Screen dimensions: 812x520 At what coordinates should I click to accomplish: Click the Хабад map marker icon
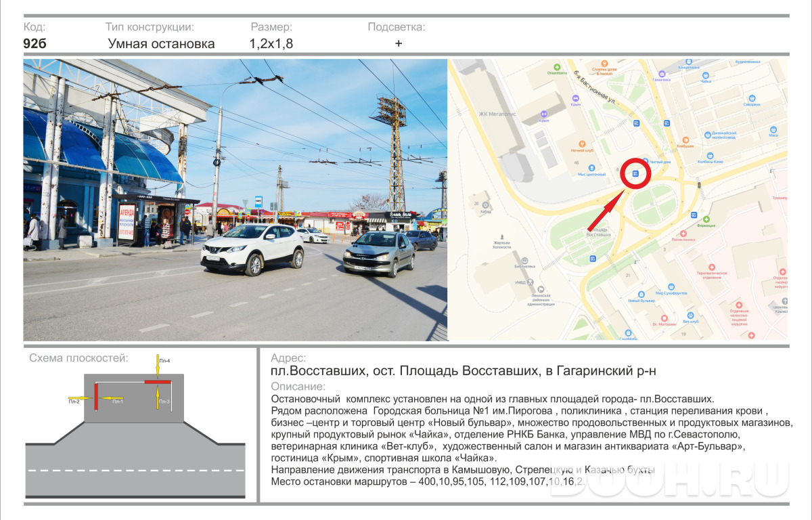pos(486,204)
